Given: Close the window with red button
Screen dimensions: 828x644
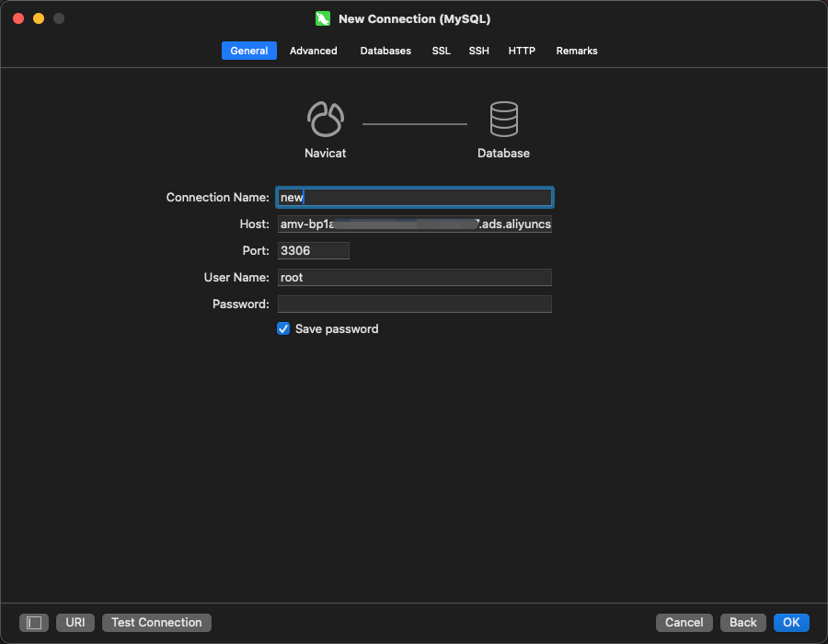Looking at the screenshot, I should pyautogui.click(x=18, y=18).
